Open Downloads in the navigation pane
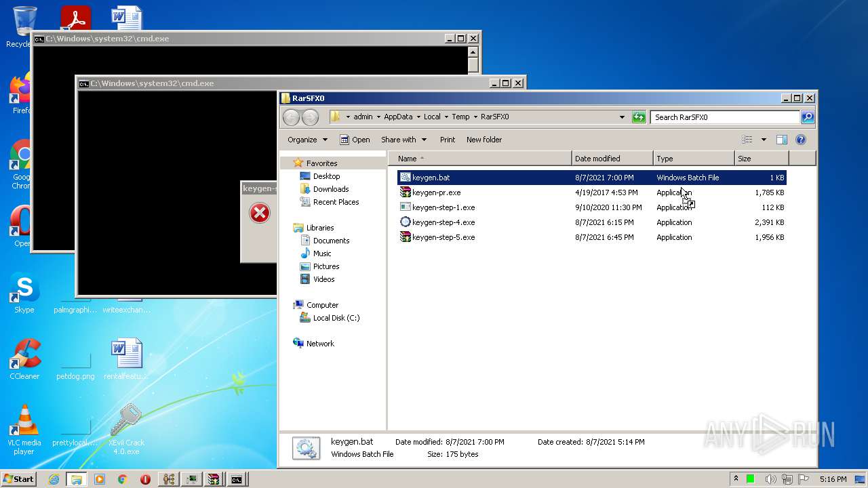 tap(331, 189)
